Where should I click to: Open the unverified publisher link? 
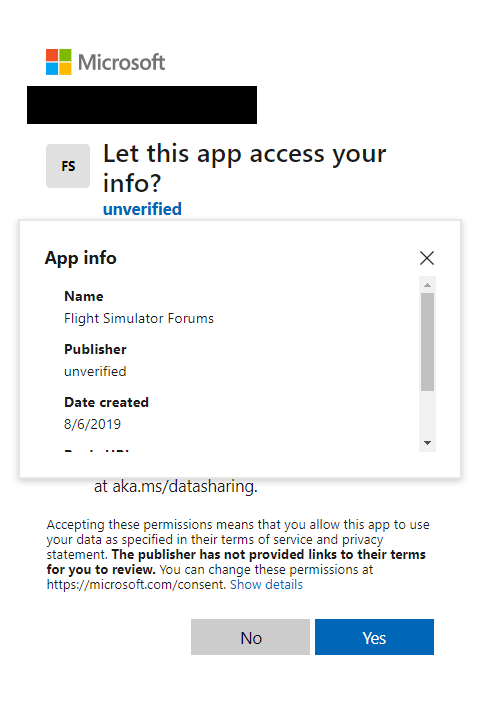pyautogui.click(x=142, y=209)
